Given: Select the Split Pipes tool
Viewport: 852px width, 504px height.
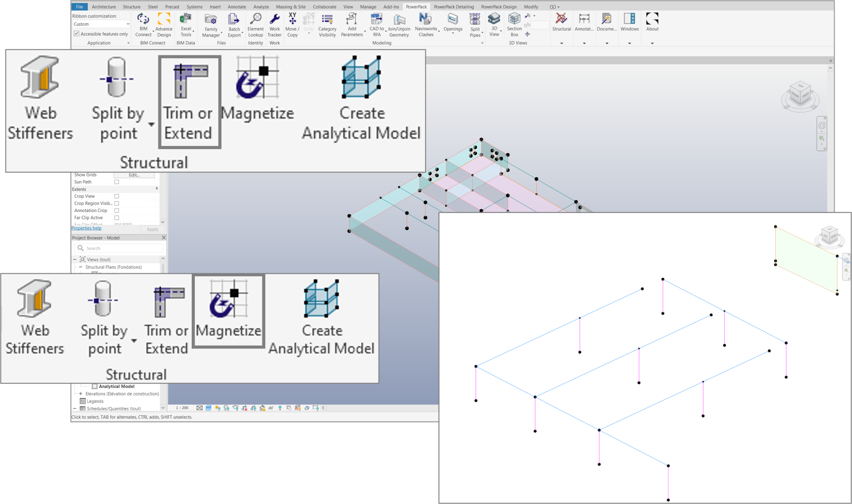Looking at the screenshot, I should (475, 25).
